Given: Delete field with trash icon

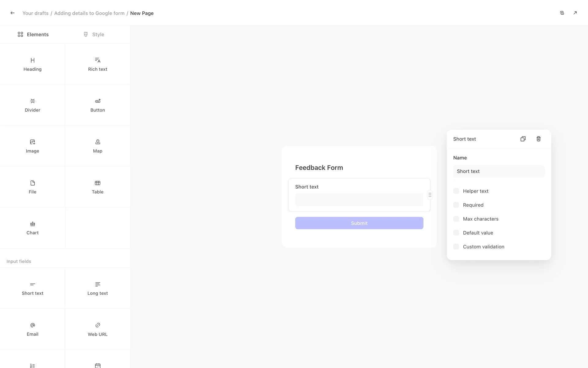Looking at the screenshot, I should [x=538, y=139].
